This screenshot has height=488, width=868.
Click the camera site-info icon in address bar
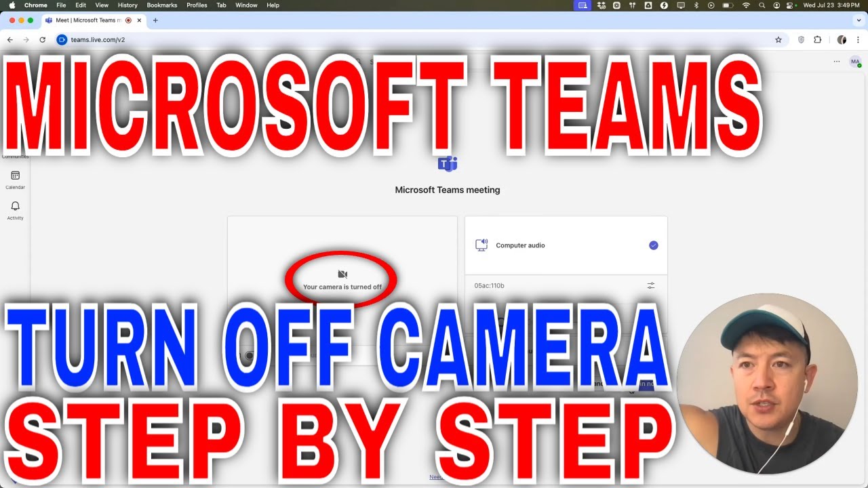coord(62,40)
